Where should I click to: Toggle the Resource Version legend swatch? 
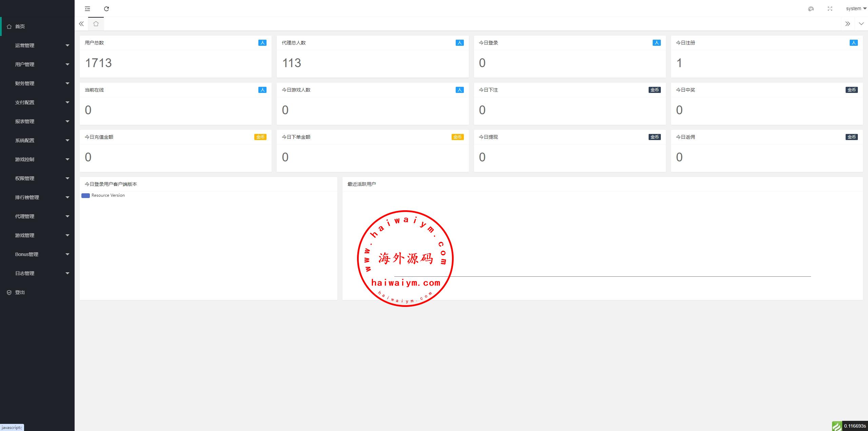[x=85, y=196]
